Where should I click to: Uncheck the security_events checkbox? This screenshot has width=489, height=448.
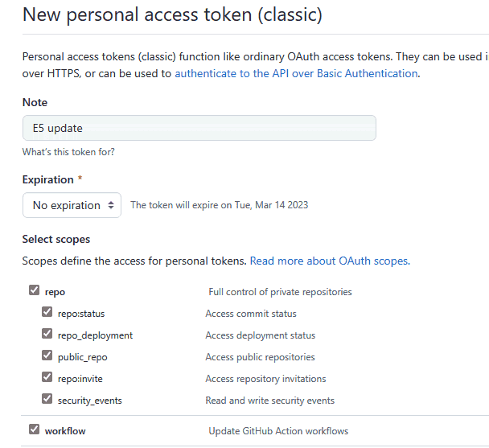tap(47, 400)
